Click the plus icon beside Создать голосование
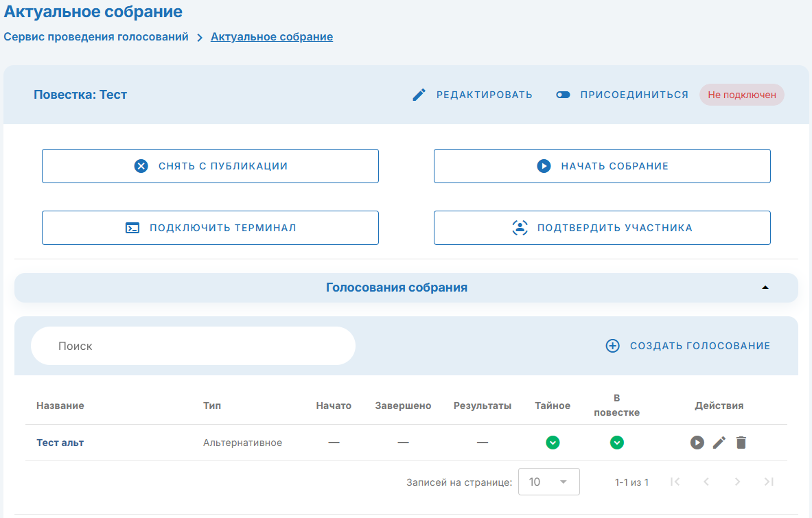Image resolution: width=812 pixels, height=518 pixels. click(612, 346)
